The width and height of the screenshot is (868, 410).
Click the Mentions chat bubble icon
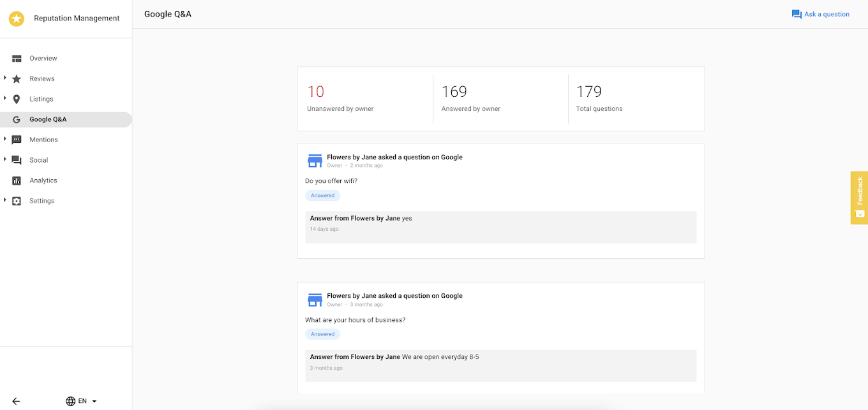coord(17,140)
